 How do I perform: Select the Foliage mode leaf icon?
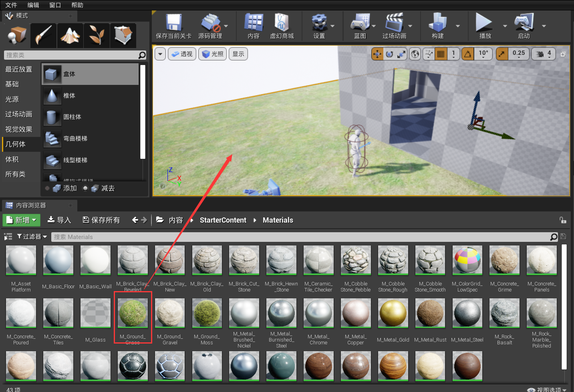tap(97, 36)
